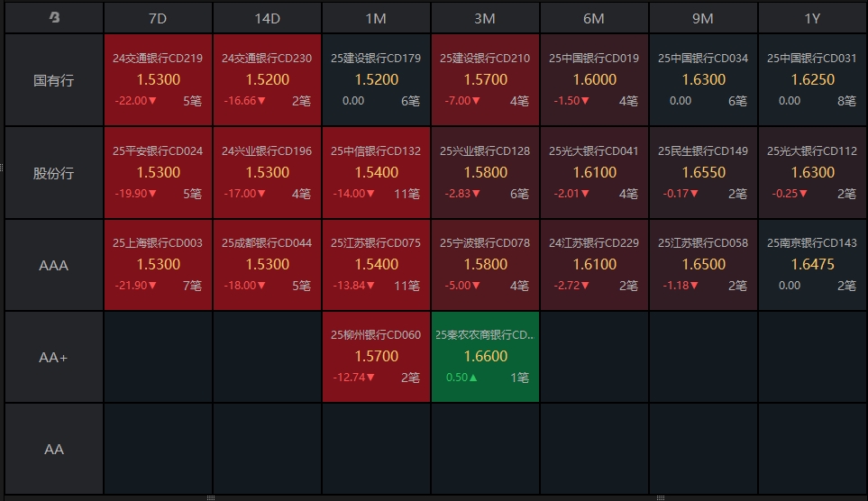
Task: Click the -19.90 change value
Action: (x=135, y=194)
